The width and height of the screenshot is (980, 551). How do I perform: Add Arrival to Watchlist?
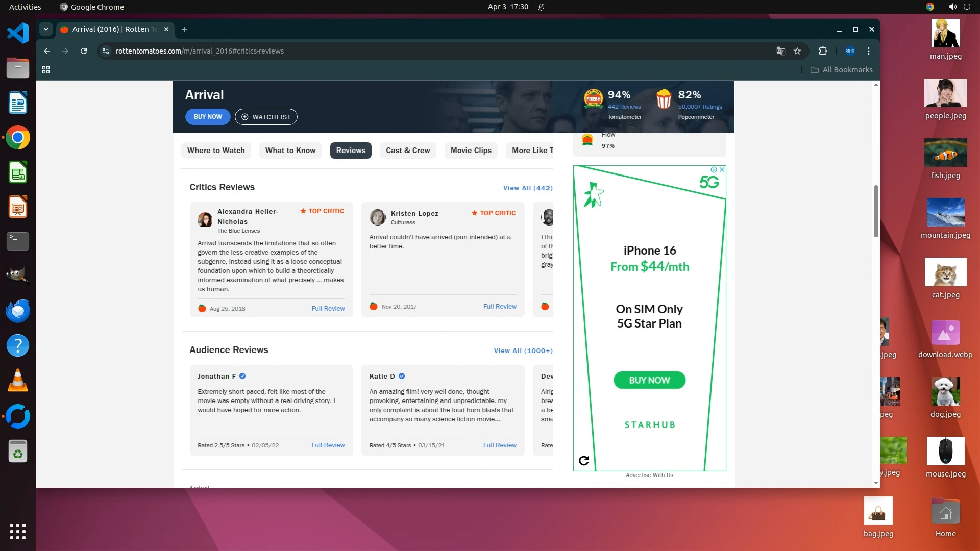[266, 117]
